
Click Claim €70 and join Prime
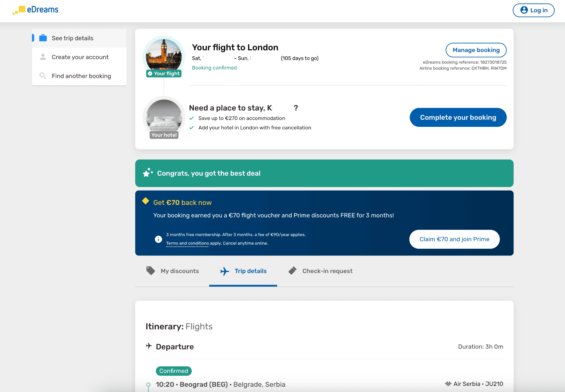[454, 239]
